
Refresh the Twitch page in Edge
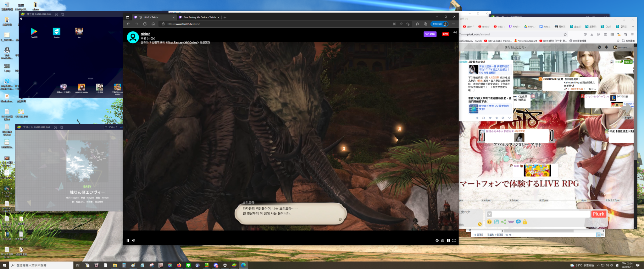(145, 24)
